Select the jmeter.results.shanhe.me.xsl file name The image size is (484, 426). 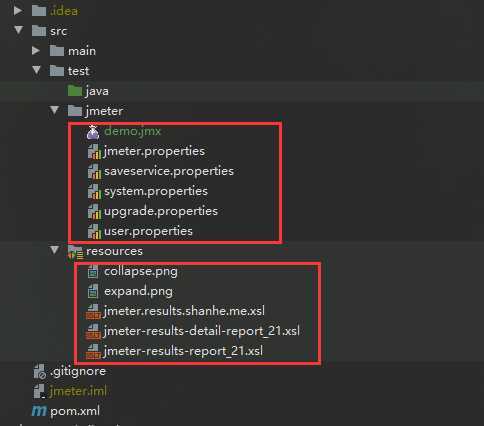click(184, 311)
